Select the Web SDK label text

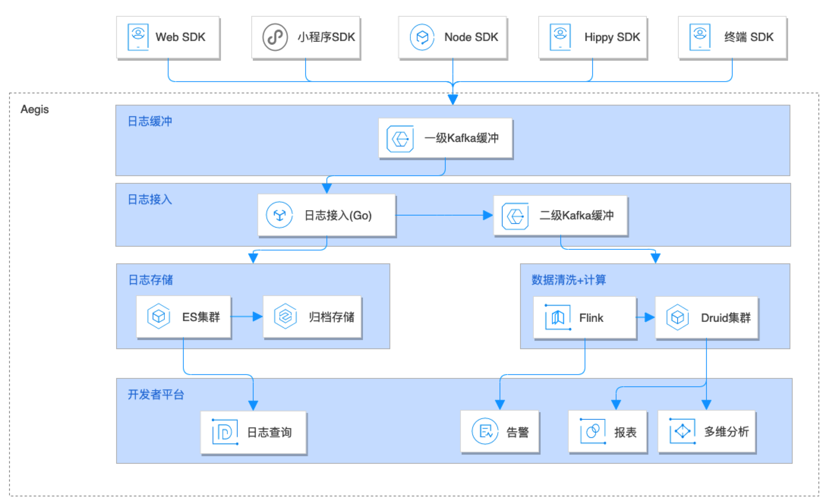tap(180, 37)
